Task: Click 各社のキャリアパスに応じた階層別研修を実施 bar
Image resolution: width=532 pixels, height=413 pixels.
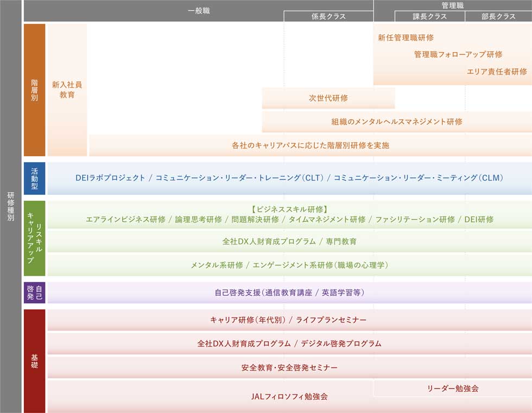Action: (x=311, y=145)
